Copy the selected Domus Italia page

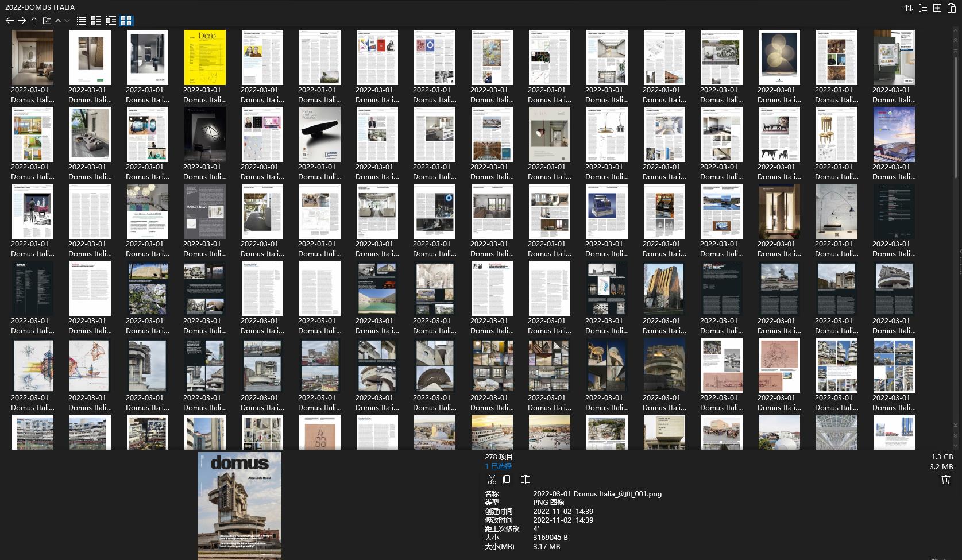(507, 480)
